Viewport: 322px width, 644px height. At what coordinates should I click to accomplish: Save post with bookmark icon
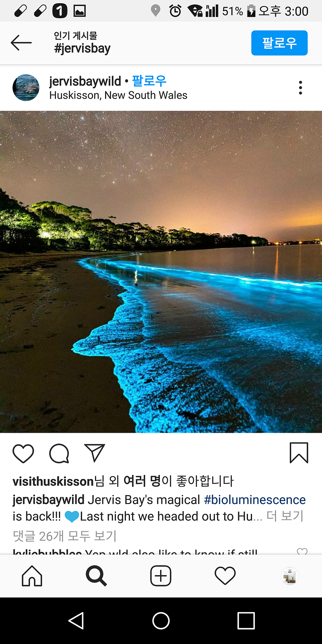click(x=299, y=453)
